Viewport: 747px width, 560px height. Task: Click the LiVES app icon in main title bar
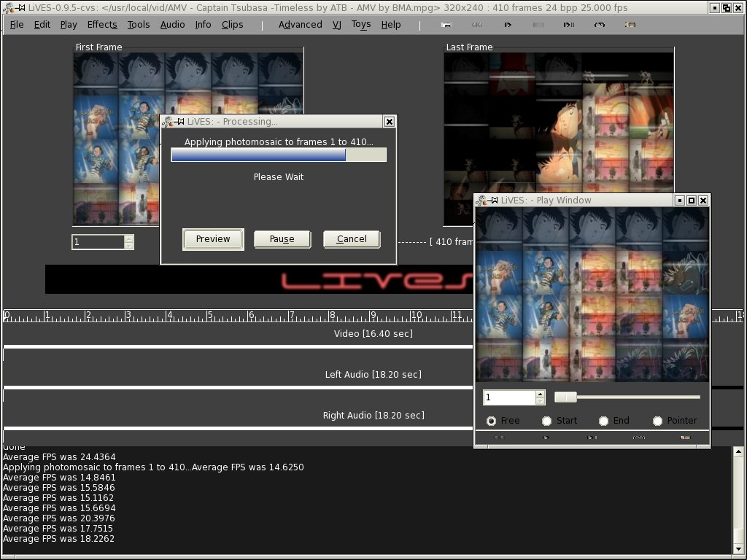(x=7, y=7)
